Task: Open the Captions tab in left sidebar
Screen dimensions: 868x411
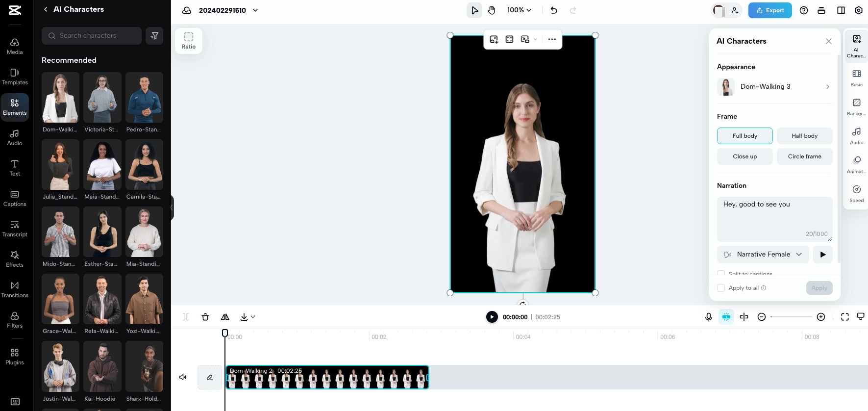Action: [15, 198]
